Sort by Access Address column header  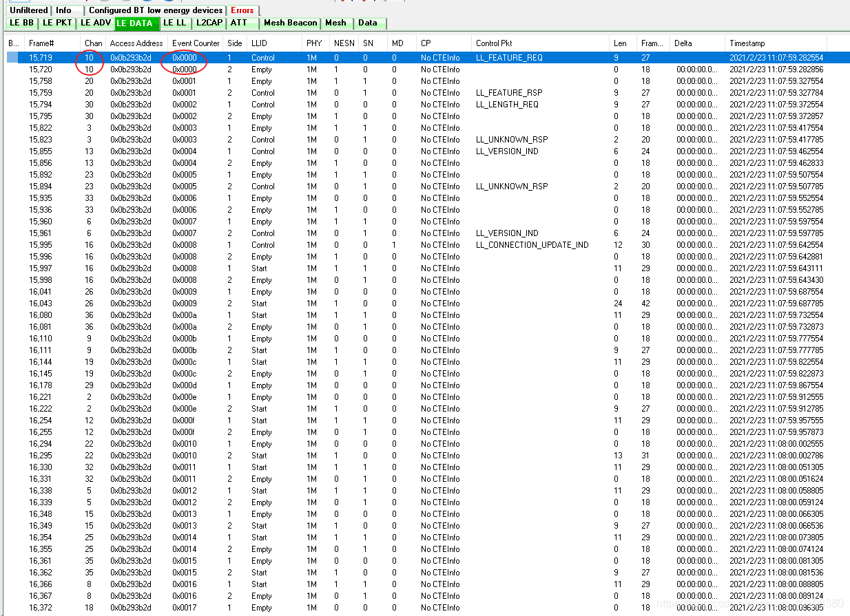click(x=137, y=43)
